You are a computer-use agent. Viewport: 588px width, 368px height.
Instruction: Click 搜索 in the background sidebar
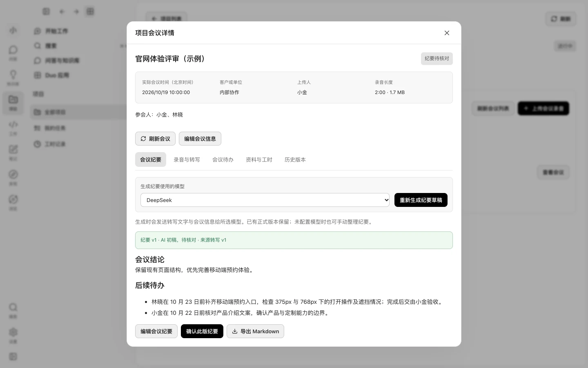point(51,46)
